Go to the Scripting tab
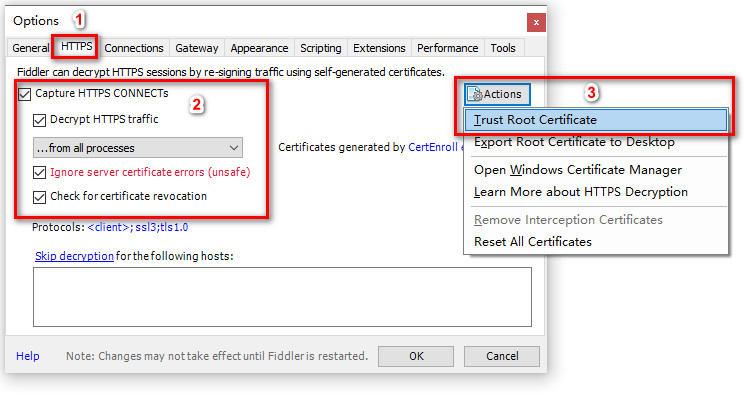 [321, 48]
